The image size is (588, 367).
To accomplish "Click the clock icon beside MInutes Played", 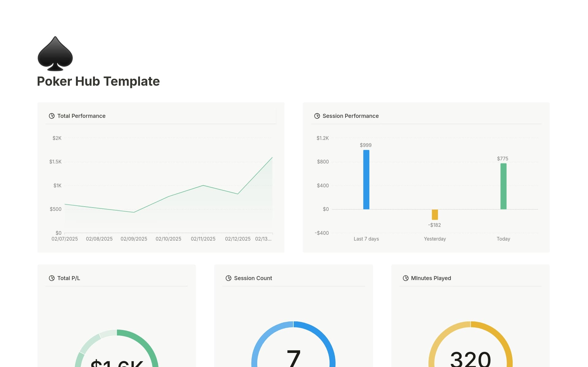I will coord(405,278).
